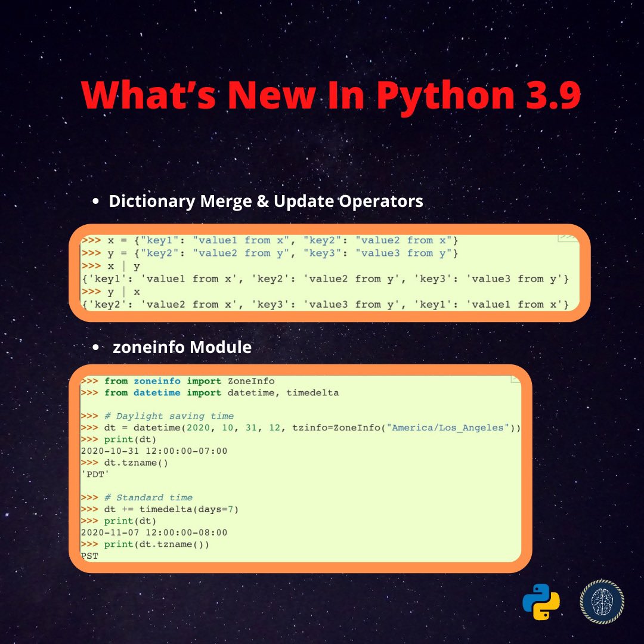The height and width of the screenshot is (644, 644).
Task: Click the line starting with x = {"key1"
Action: click(270, 241)
